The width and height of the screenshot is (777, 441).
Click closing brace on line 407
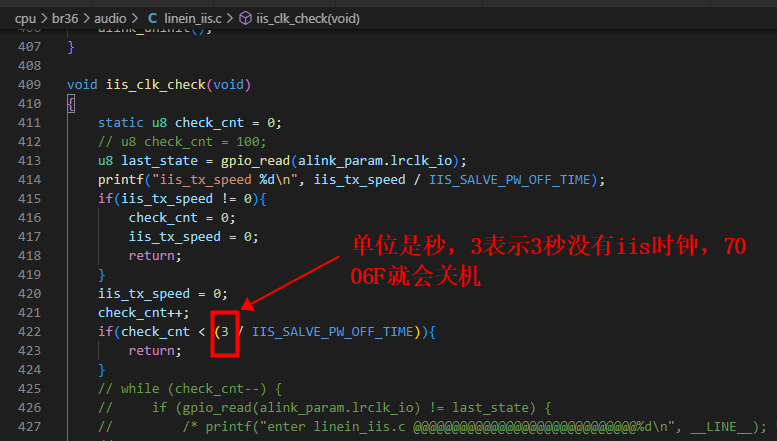click(71, 47)
